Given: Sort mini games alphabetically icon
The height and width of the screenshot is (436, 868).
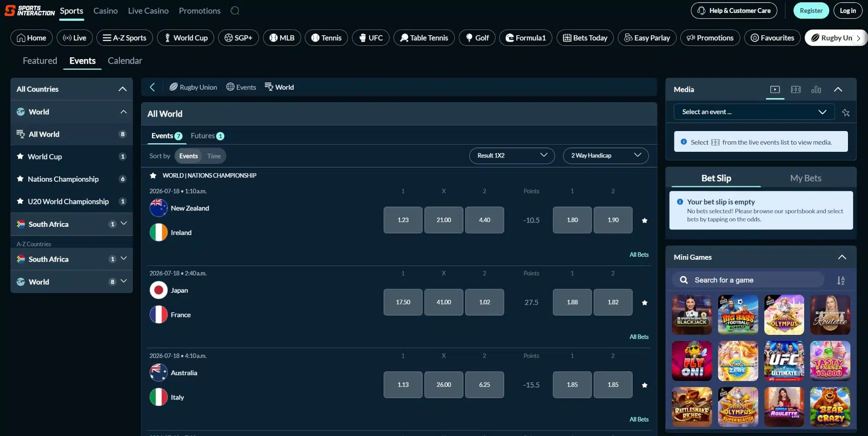Looking at the screenshot, I should (841, 280).
